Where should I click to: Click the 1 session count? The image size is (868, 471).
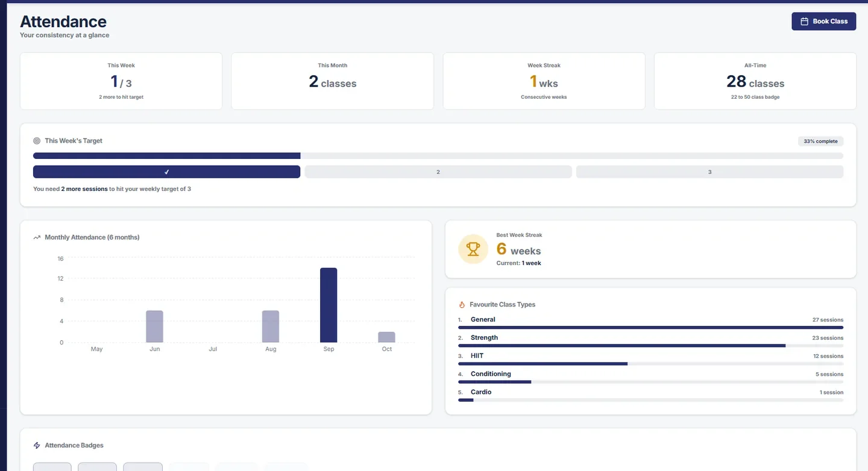(x=831, y=392)
